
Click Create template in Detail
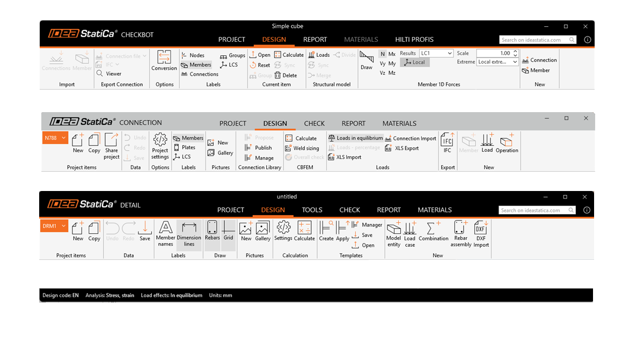(x=326, y=231)
